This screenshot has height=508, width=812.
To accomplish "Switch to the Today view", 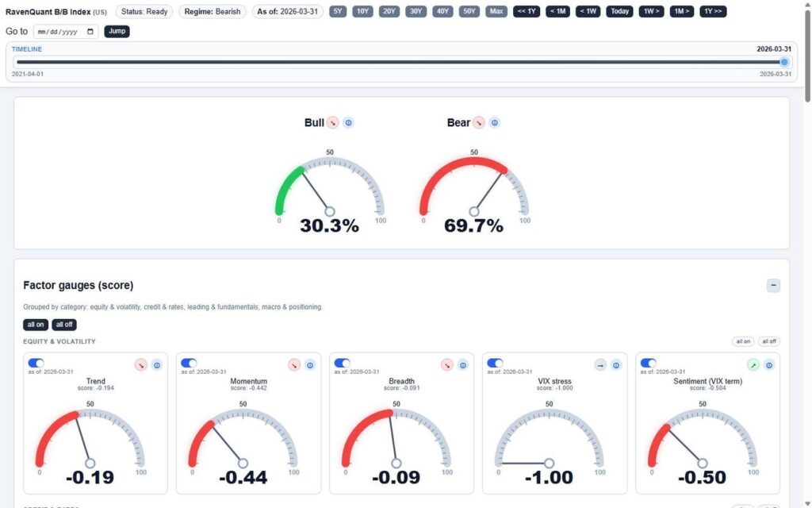I will coord(619,11).
